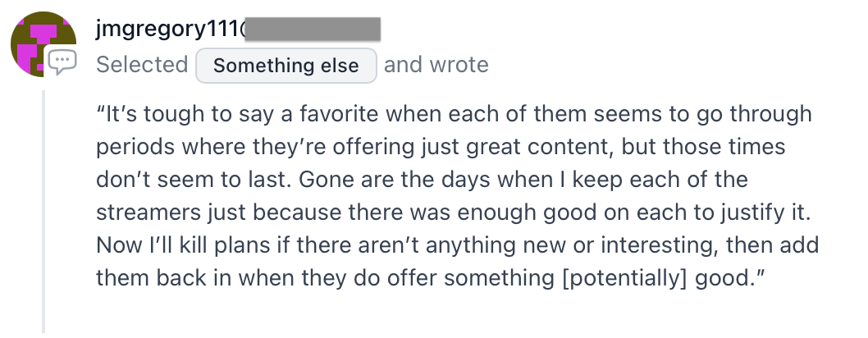This screenshot has height=338, width=868.
Task: Click the gray redacted email block
Action: (x=313, y=30)
